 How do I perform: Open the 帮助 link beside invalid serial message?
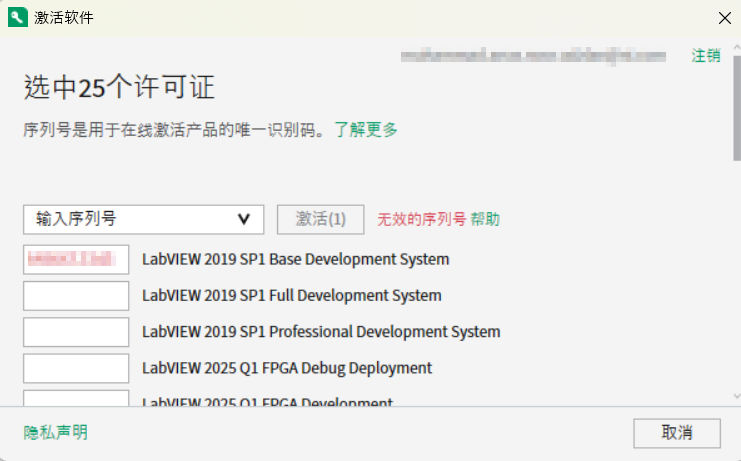(x=485, y=219)
